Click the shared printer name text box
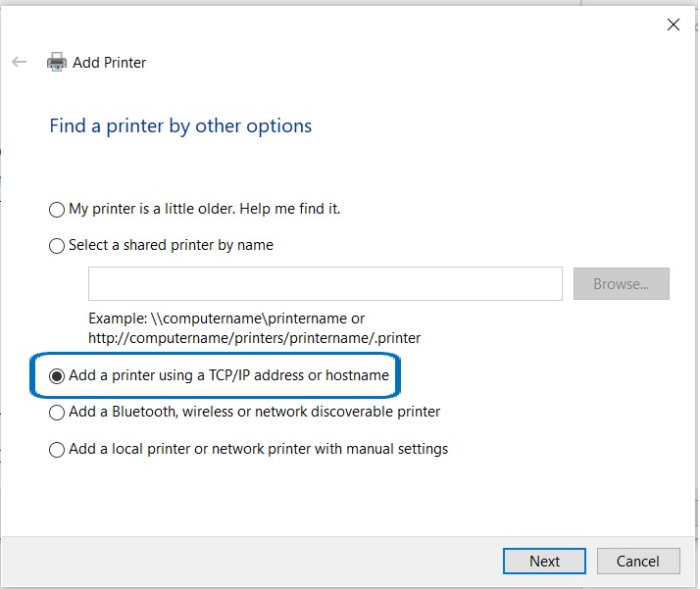The height and width of the screenshot is (589, 700). (x=325, y=284)
